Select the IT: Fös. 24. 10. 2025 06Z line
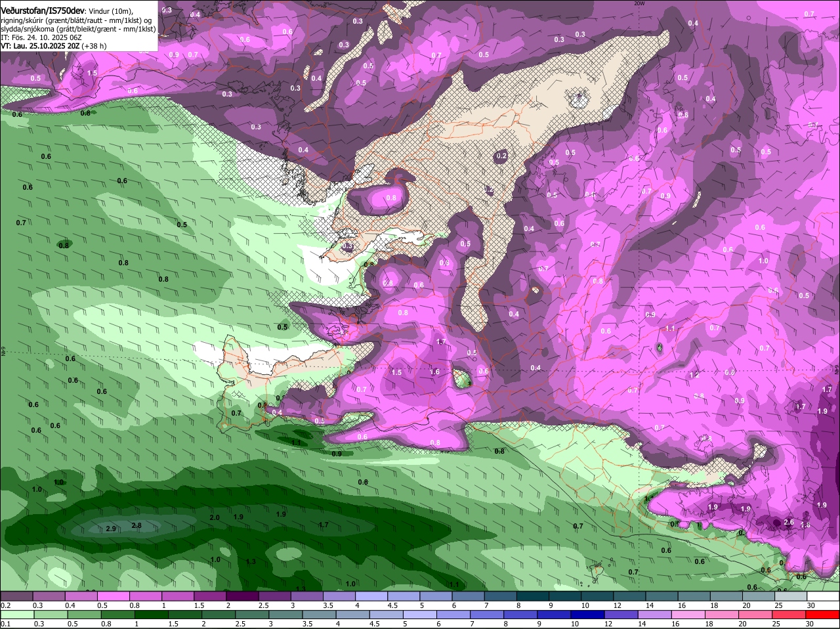Viewport: 840px width, 629px height. coord(41,37)
